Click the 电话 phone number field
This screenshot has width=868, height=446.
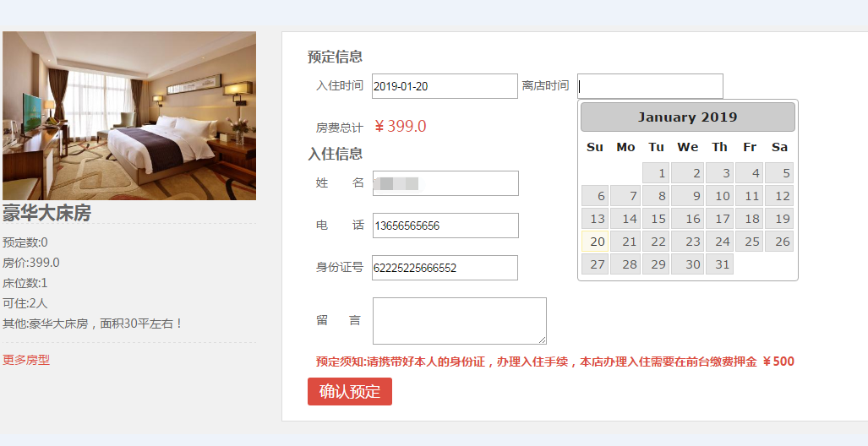pos(445,226)
